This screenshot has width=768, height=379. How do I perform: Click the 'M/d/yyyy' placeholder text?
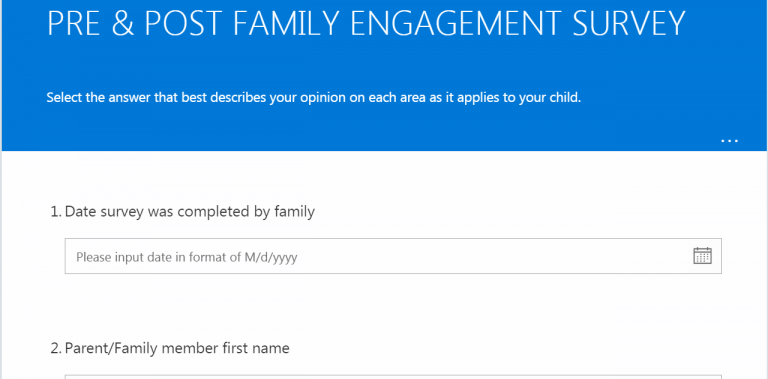pos(270,257)
